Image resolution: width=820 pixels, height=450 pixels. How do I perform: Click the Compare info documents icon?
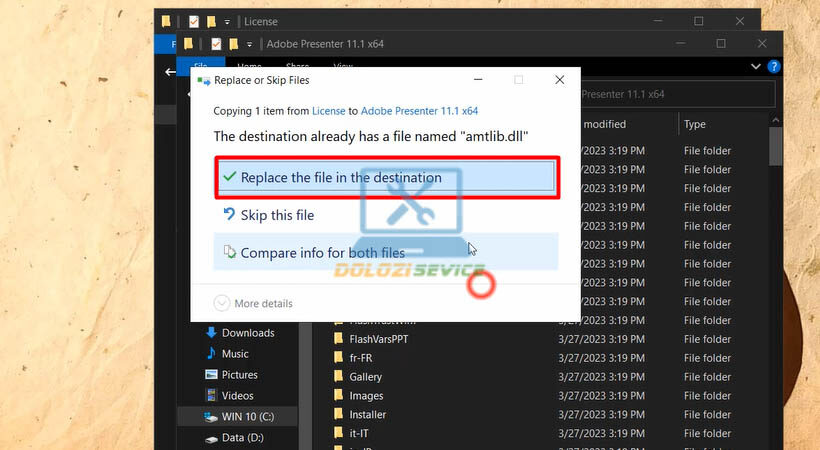pos(230,253)
